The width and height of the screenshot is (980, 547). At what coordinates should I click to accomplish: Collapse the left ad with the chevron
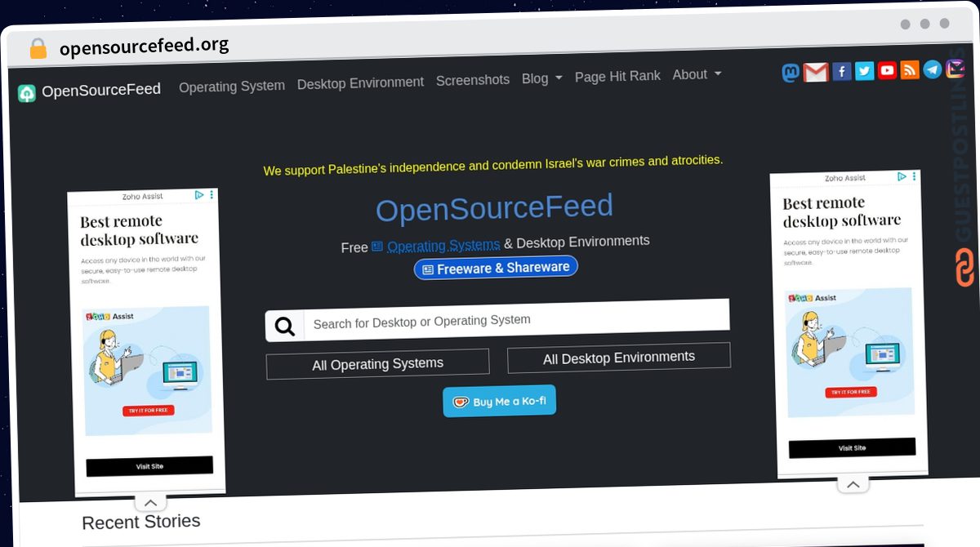click(x=150, y=503)
